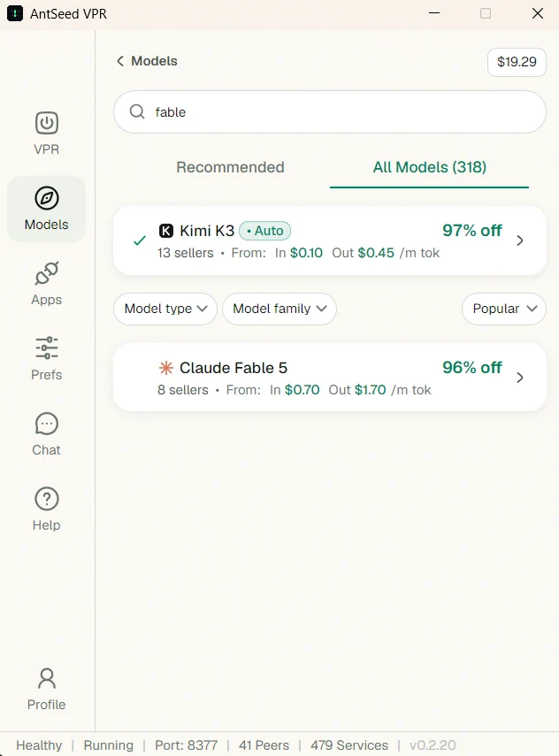559x756 pixels.
Task: Toggle the Auto badge on Kimi K3
Action: (264, 231)
